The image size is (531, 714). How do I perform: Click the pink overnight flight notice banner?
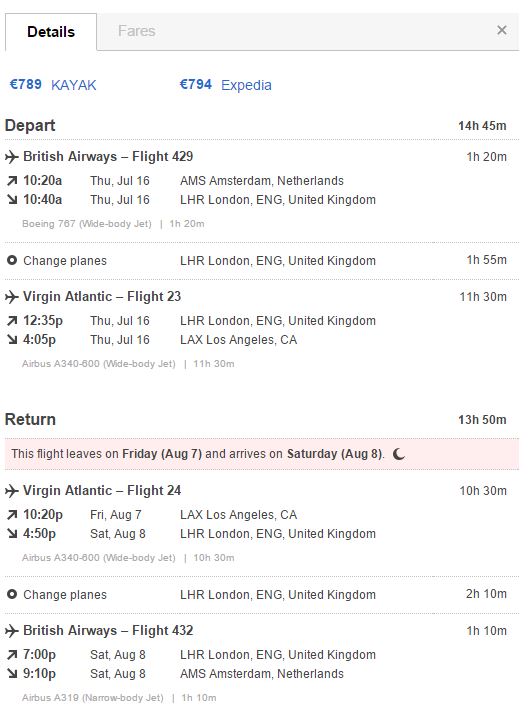pyautogui.click(x=262, y=454)
